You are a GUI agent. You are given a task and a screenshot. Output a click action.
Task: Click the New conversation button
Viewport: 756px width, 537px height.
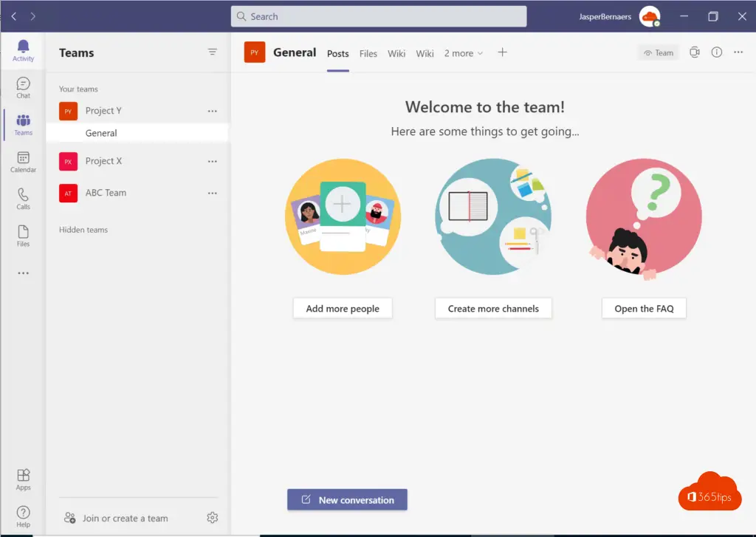347,500
